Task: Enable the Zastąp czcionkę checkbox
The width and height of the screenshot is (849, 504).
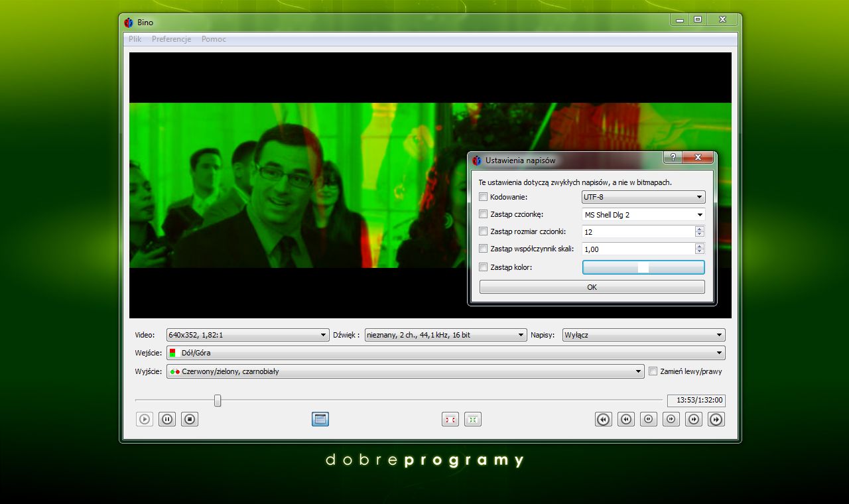Action: click(x=484, y=214)
